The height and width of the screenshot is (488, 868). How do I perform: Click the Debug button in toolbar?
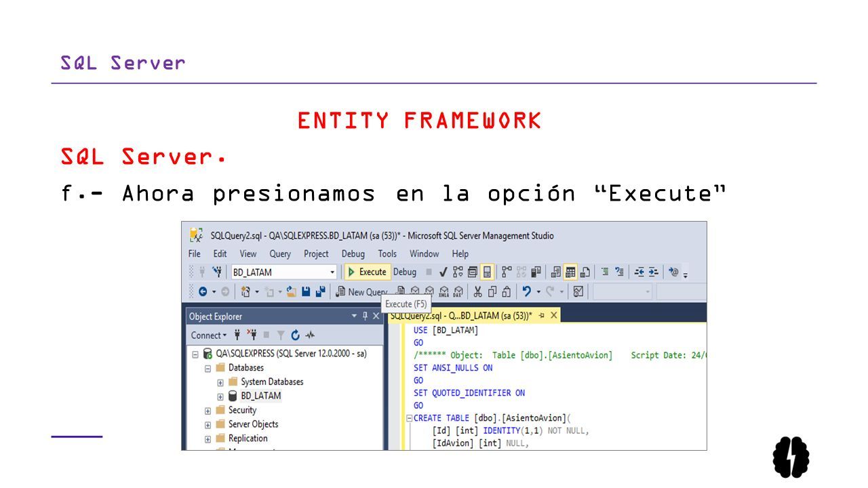click(405, 272)
